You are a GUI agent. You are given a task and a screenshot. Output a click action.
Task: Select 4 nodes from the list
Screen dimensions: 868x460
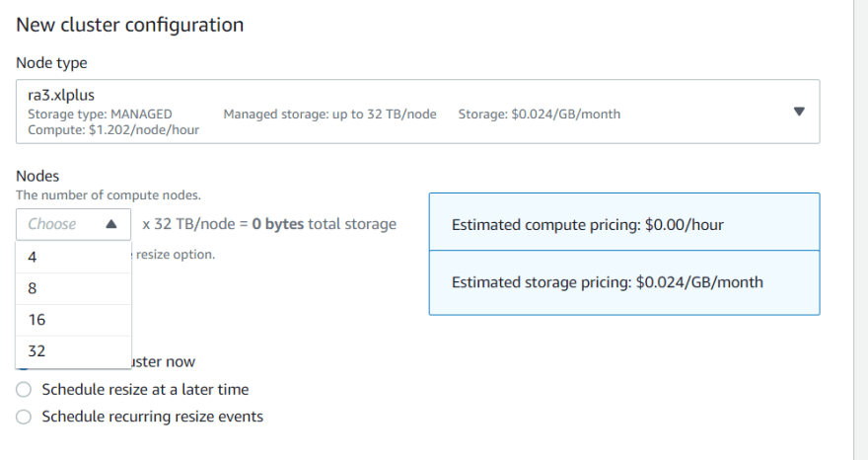pos(74,258)
